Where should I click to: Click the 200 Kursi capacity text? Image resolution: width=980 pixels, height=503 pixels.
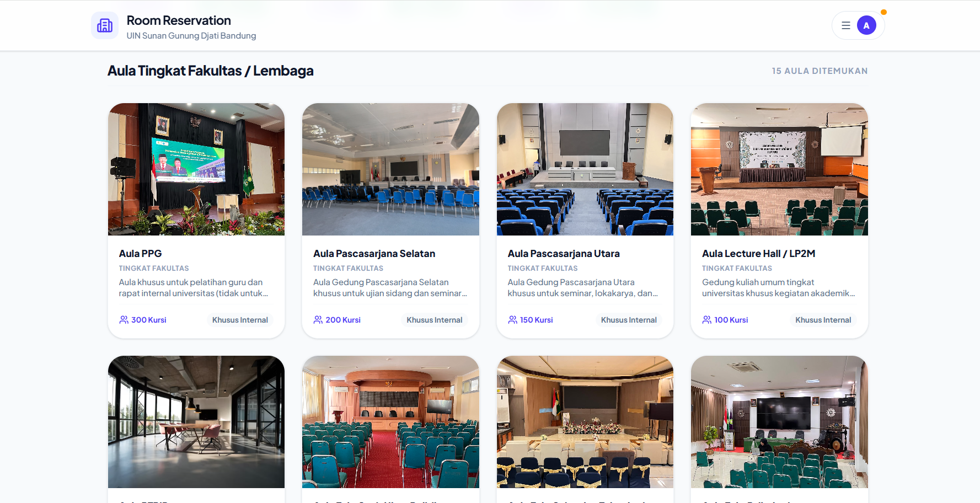[343, 320]
